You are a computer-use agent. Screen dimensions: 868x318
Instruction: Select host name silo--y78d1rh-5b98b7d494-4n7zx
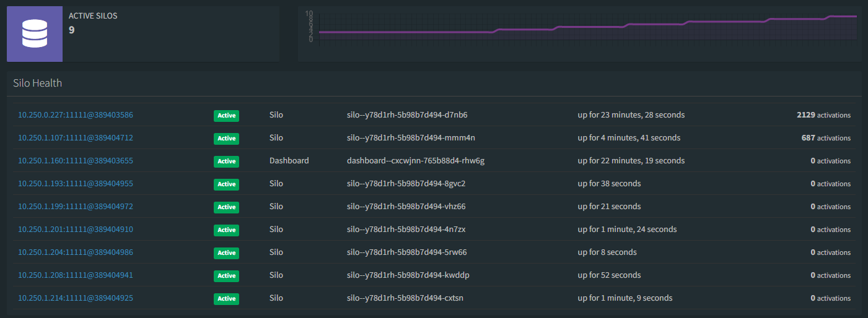406,230
